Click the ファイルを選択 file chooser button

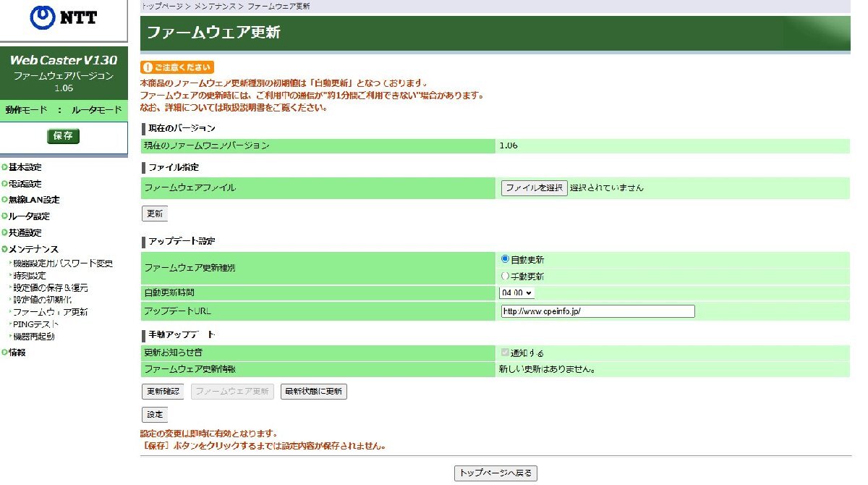(x=535, y=188)
